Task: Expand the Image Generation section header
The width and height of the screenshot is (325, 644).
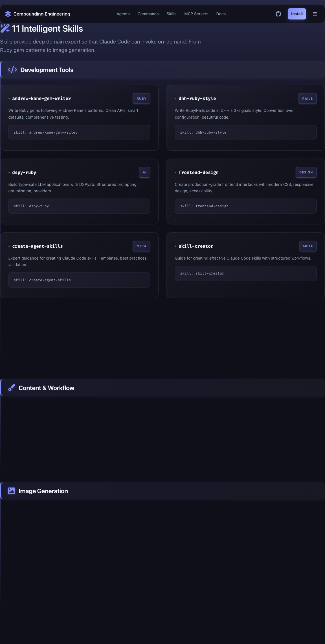Action: point(162,491)
